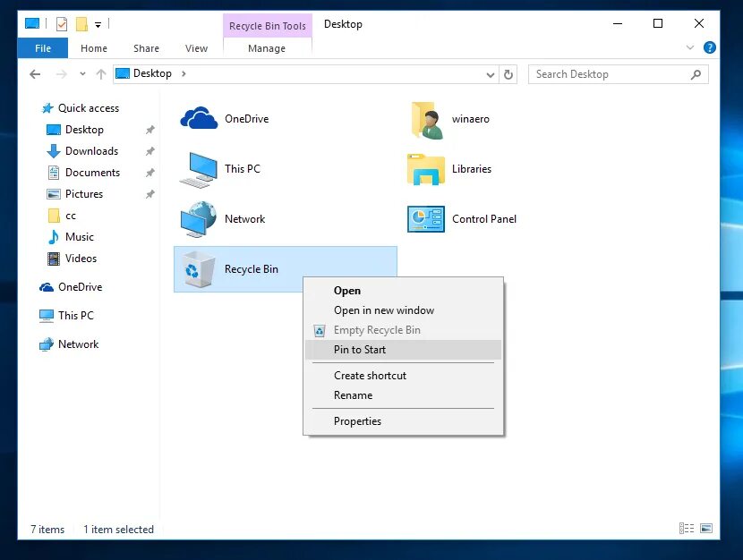Click the New Folder icon in the title bar

coord(82,23)
